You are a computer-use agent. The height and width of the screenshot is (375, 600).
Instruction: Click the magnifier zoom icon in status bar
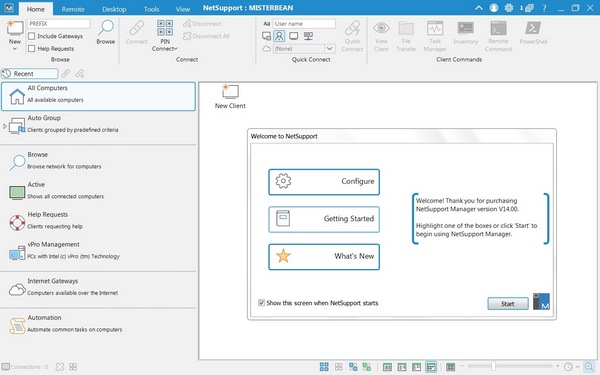[x=589, y=367]
